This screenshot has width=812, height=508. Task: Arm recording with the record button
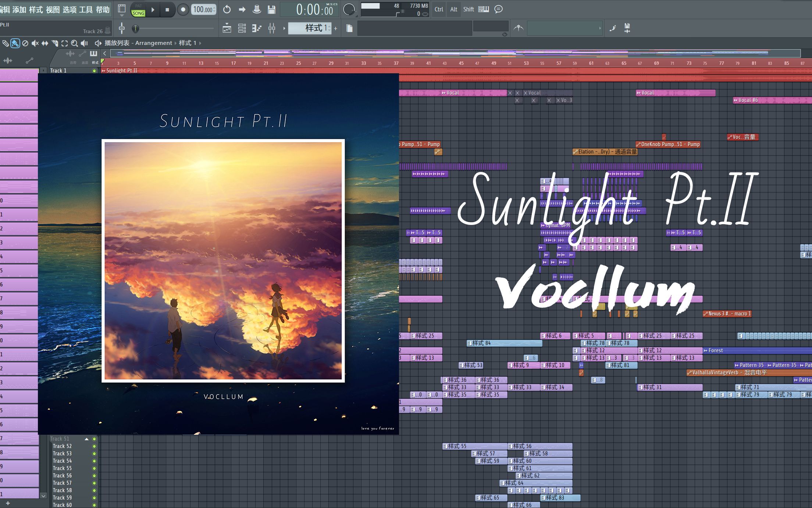point(183,10)
